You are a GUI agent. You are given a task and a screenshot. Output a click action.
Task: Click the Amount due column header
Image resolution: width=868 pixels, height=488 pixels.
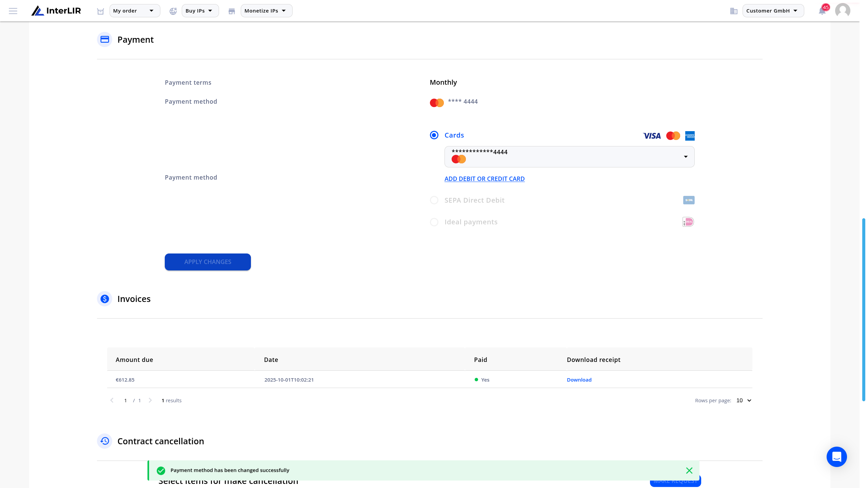[x=134, y=360]
